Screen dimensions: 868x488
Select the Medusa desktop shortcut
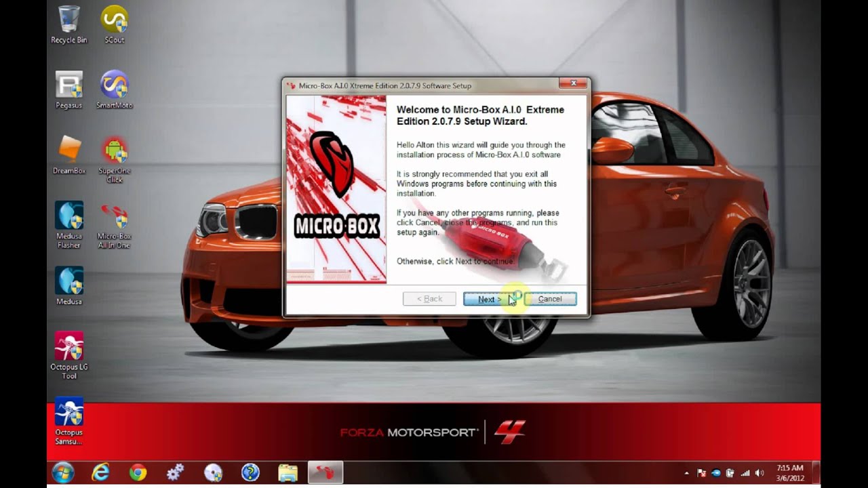[x=68, y=285]
